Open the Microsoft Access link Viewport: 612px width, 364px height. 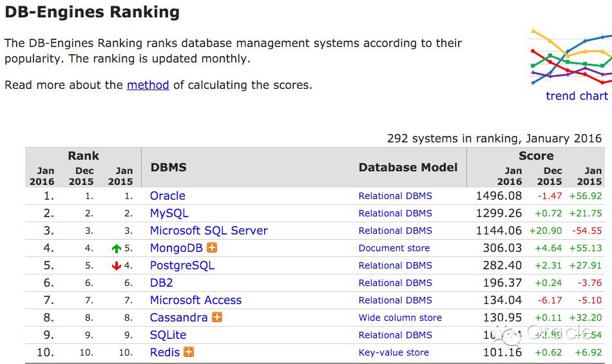point(196,300)
